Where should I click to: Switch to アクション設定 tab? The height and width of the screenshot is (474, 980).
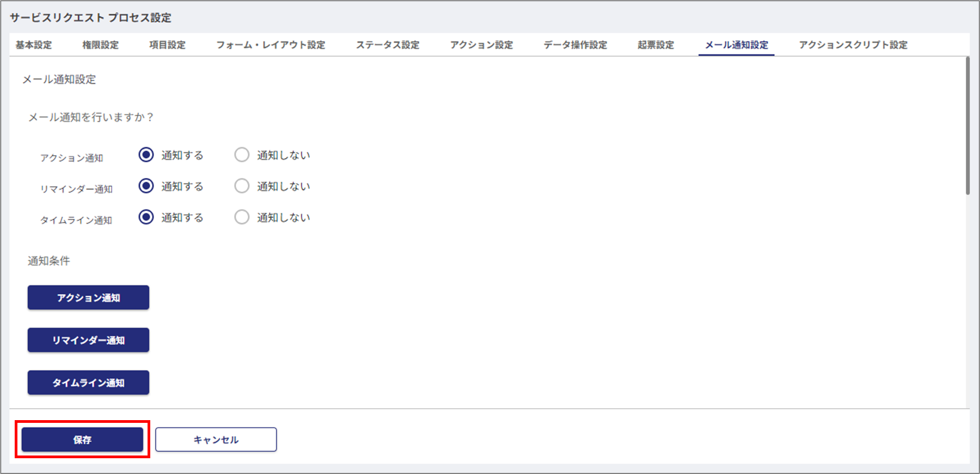tap(481, 45)
